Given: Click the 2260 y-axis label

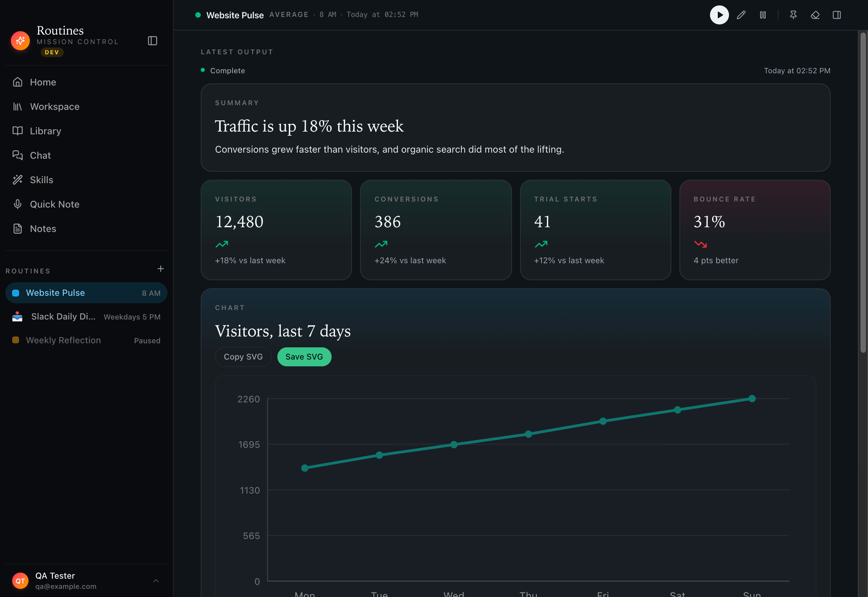Looking at the screenshot, I should 249,399.
